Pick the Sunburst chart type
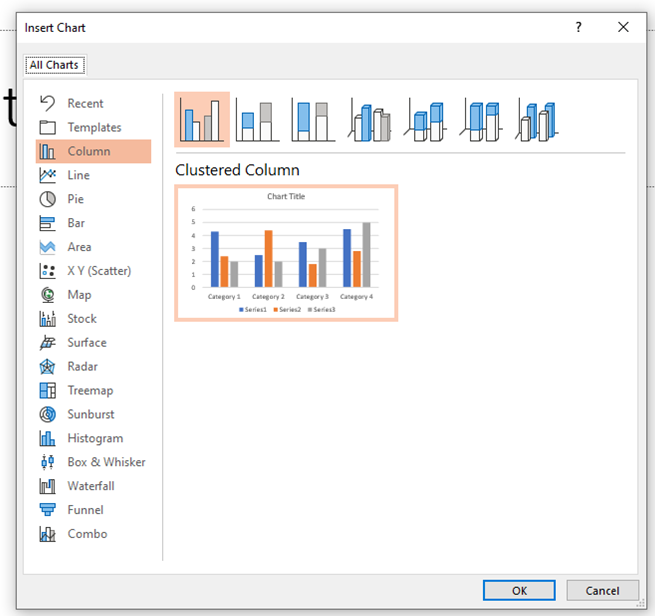The height and width of the screenshot is (616, 655). [x=90, y=414]
